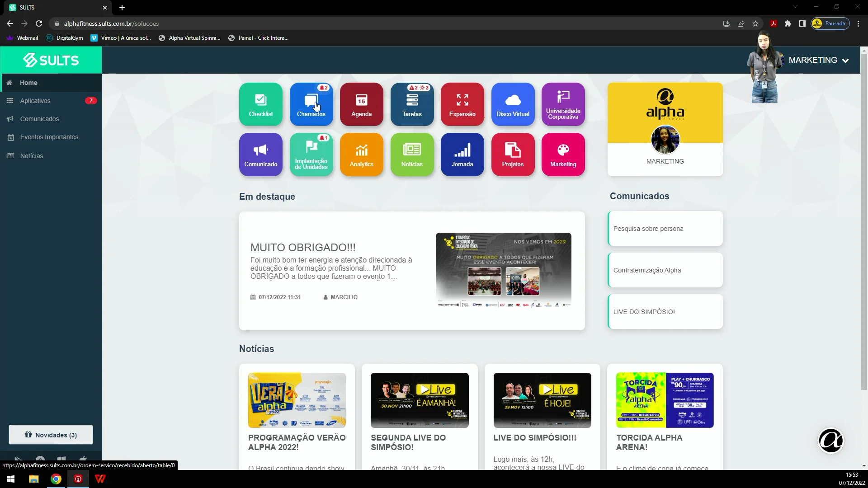
Task: Select Aplicativos in the sidebar
Action: [35, 101]
